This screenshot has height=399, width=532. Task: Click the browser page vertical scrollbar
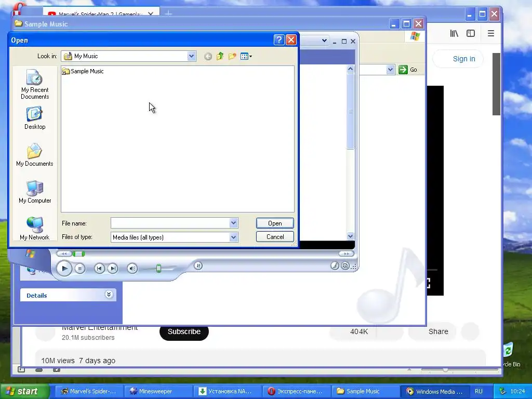[496, 84]
